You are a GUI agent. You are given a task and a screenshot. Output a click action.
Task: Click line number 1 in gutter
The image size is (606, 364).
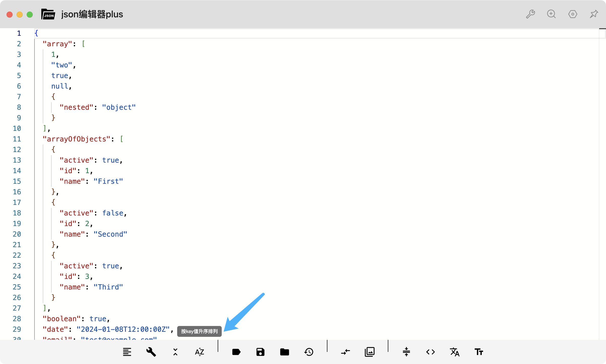(x=19, y=33)
